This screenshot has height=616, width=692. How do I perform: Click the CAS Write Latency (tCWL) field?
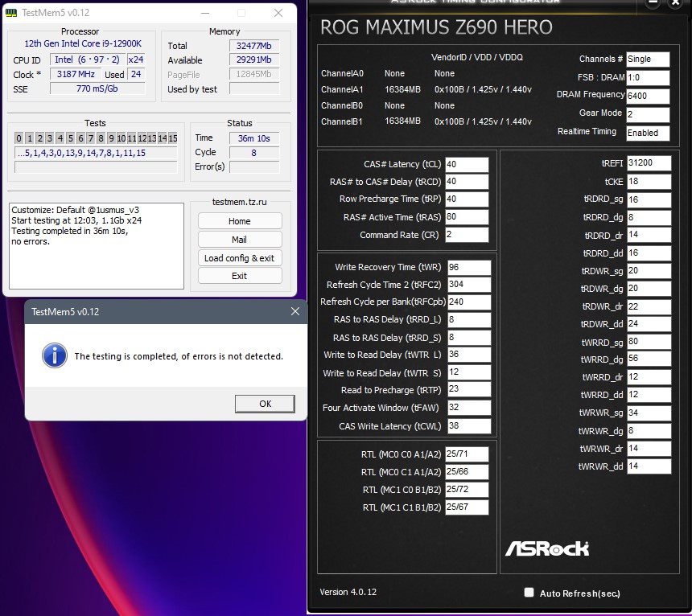pyautogui.click(x=469, y=426)
